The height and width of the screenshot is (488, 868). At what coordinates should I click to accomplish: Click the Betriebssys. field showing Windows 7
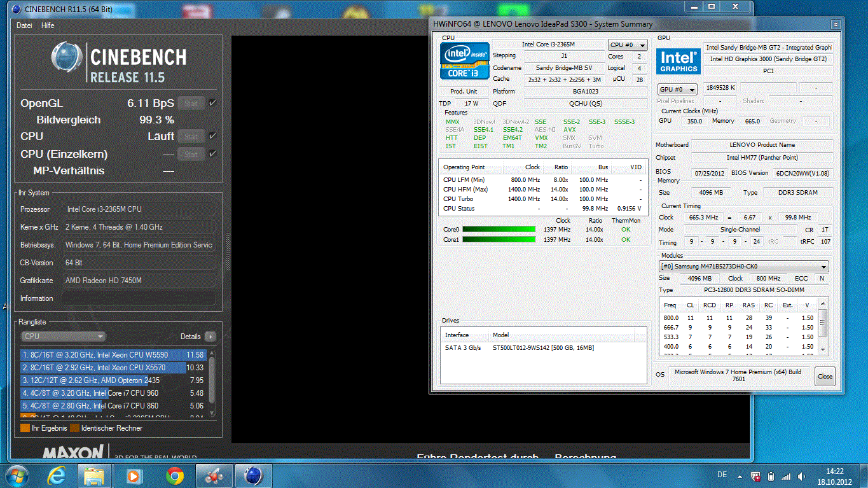[139, 245]
